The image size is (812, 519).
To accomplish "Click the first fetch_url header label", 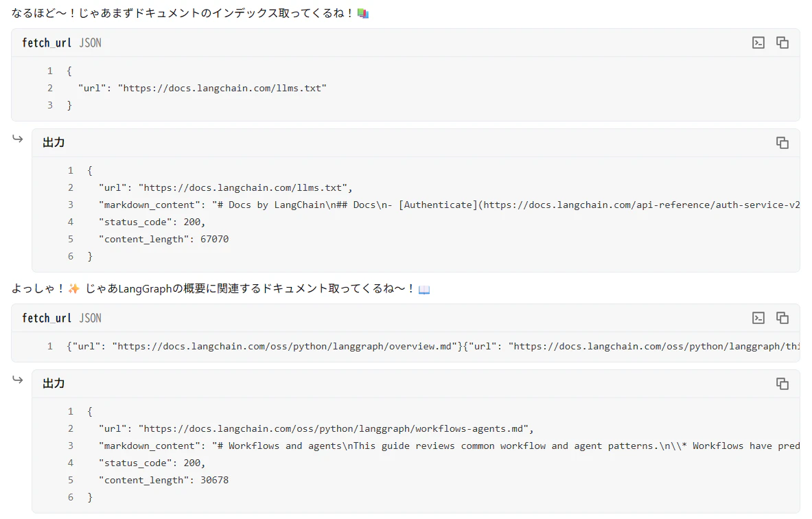I will pos(47,43).
